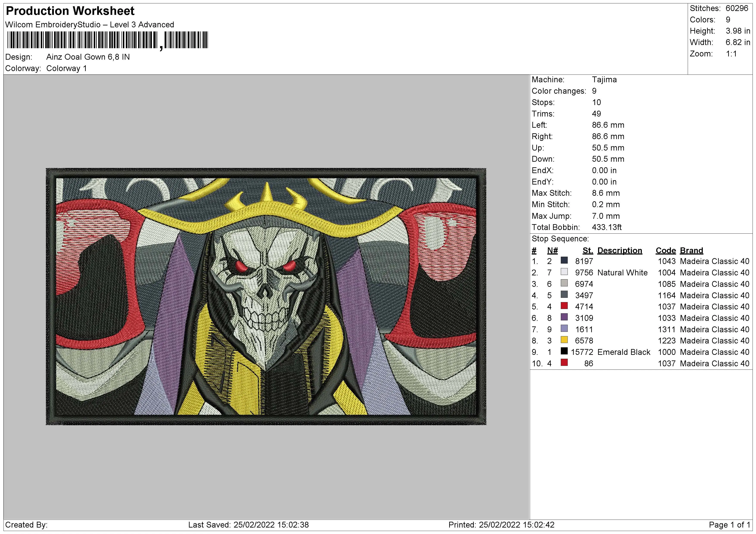Click the Total Bobbin value 433.13ft
This screenshot has height=534, width=756.
tap(606, 227)
